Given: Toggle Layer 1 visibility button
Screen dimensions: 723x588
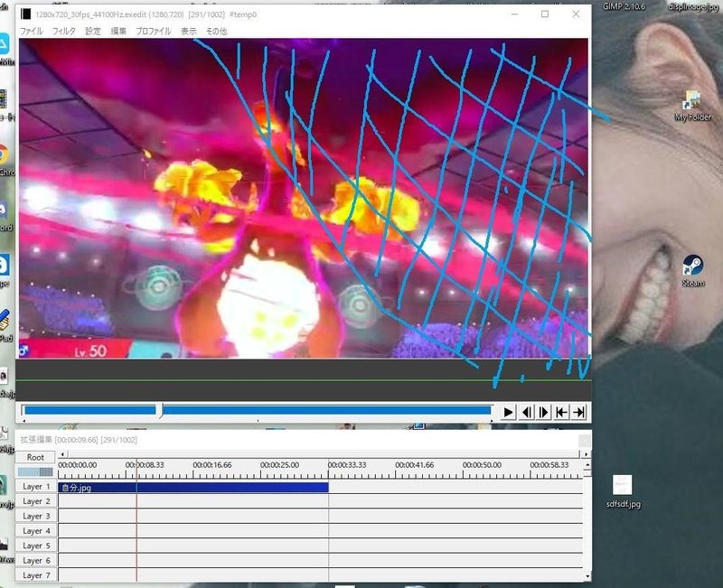Looking at the screenshot, I should (36, 487).
